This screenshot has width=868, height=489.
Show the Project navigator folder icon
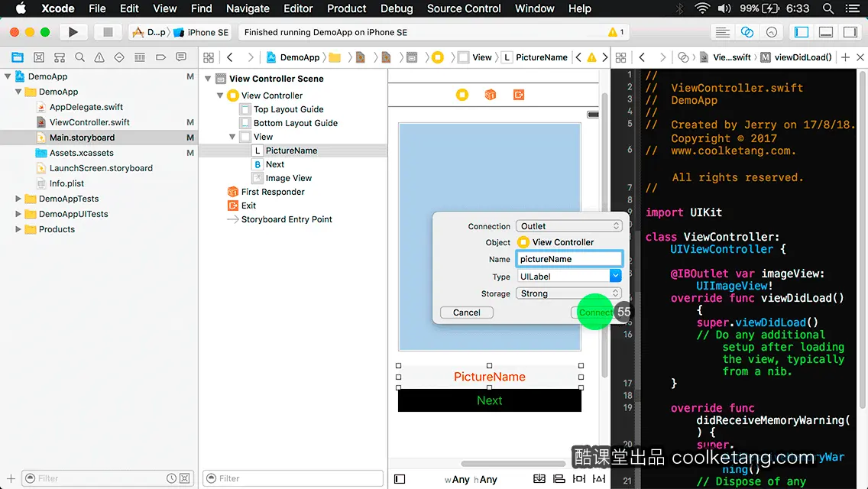click(x=18, y=57)
